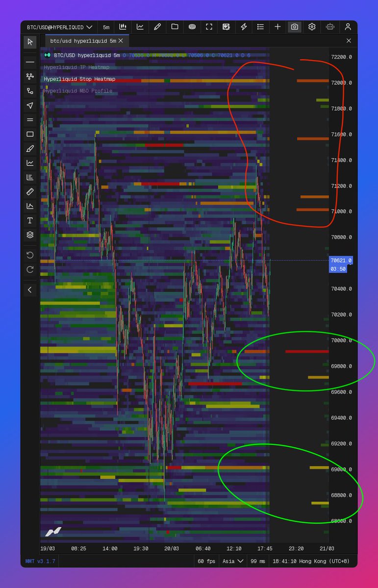Click the MMT v3.1.7 version label
This screenshot has width=378, height=588.
40,561
